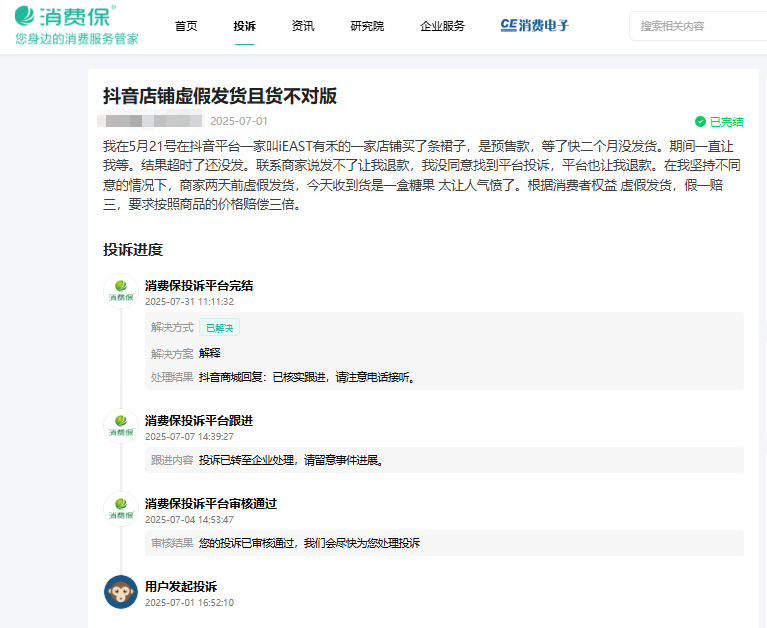Click the 解决方式 label
767x628 pixels.
coord(172,328)
